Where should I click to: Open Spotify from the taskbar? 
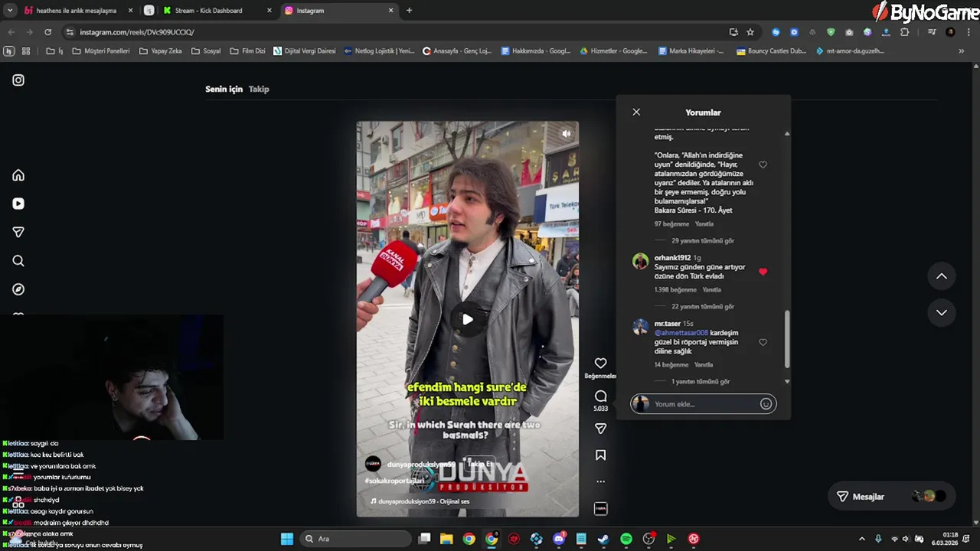pyautogui.click(x=626, y=539)
